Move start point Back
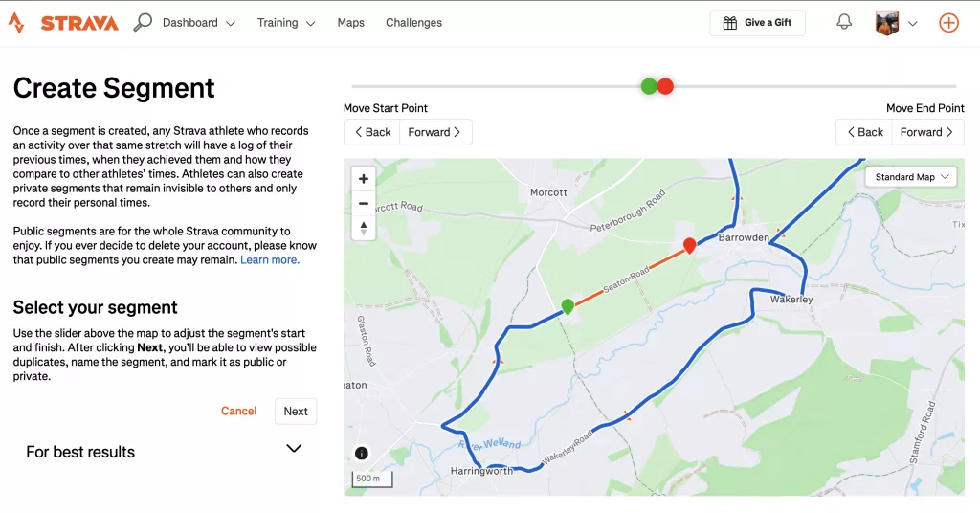Screen dimensions: 980x513 372,132
